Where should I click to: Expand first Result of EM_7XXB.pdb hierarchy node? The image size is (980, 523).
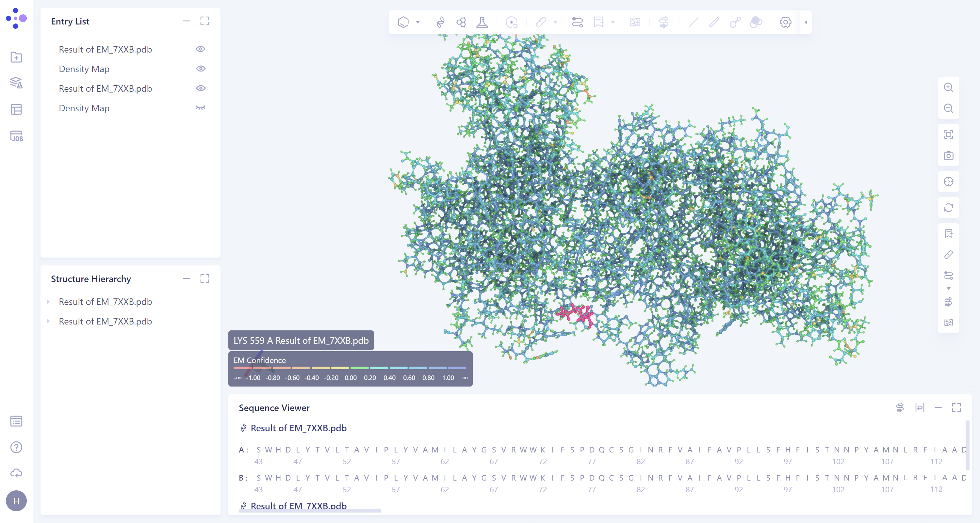[48, 302]
